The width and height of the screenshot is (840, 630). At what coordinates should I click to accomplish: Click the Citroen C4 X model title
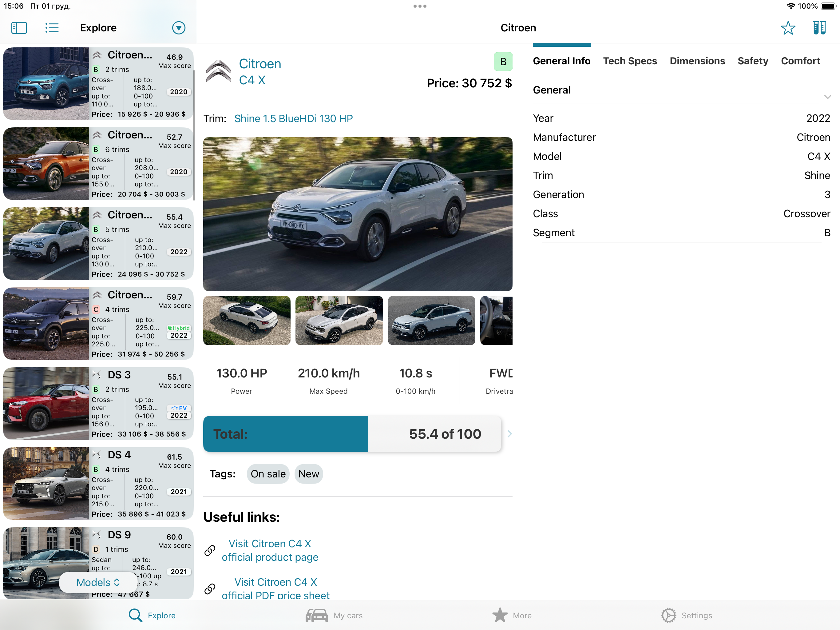point(260,72)
